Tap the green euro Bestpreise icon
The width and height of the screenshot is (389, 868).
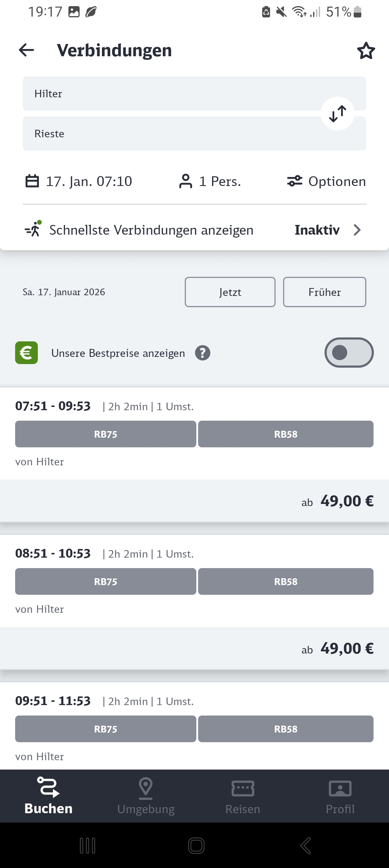[27, 353]
